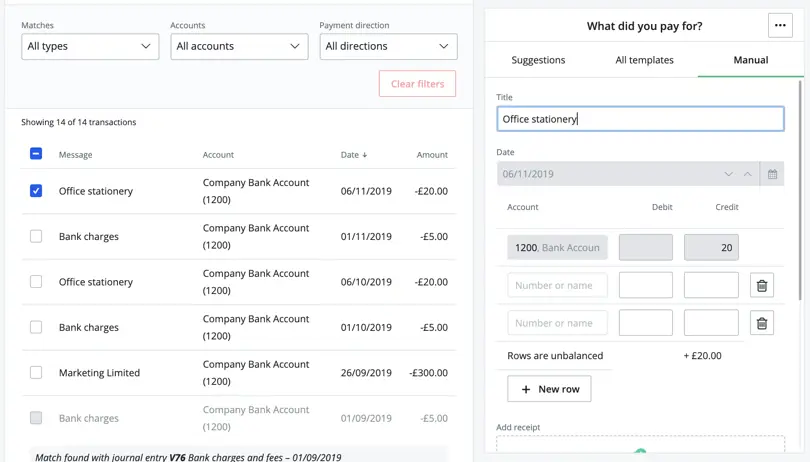The width and height of the screenshot is (810, 462).
Task: Open the Accounts All accounts dropdown
Action: coord(239,47)
